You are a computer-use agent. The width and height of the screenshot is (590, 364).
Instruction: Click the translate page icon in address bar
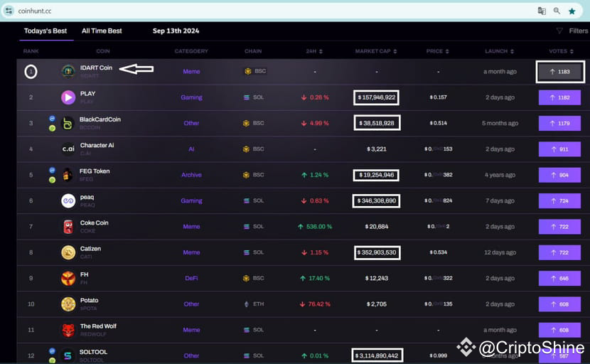click(x=542, y=11)
